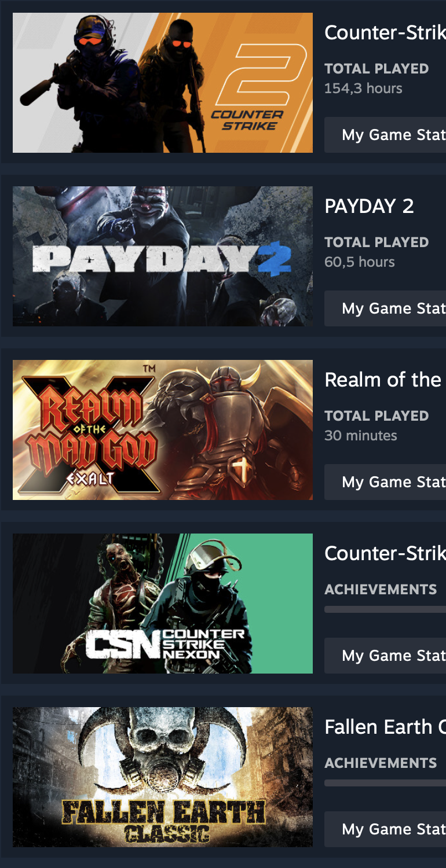Image resolution: width=446 pixels, height=868 pixels.
Task: Click the 154,3 hours playtime text
Action: coord(363,89)
